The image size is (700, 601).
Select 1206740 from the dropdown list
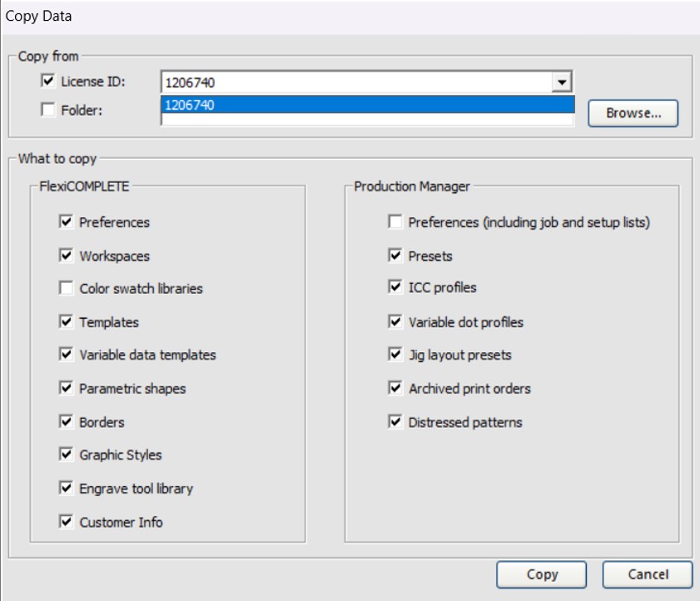(366, 105)
